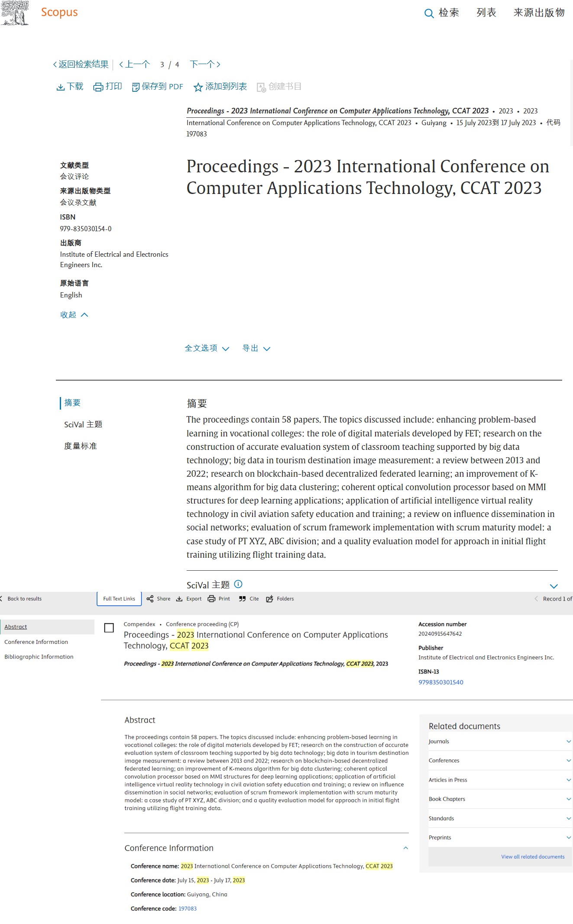Open 来源出版物 in the top navigation
The height and width of the screenshot is (924, 573).
(539, 13)
